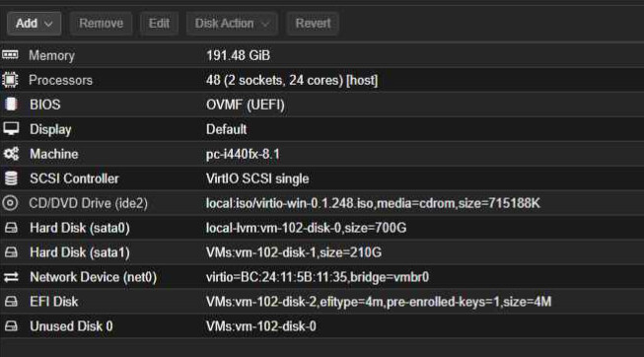This screenshot has height=357, width=644.
Task: Click the Network Device arrows icon
Action: pyautogui.click(x=11, y=277)
